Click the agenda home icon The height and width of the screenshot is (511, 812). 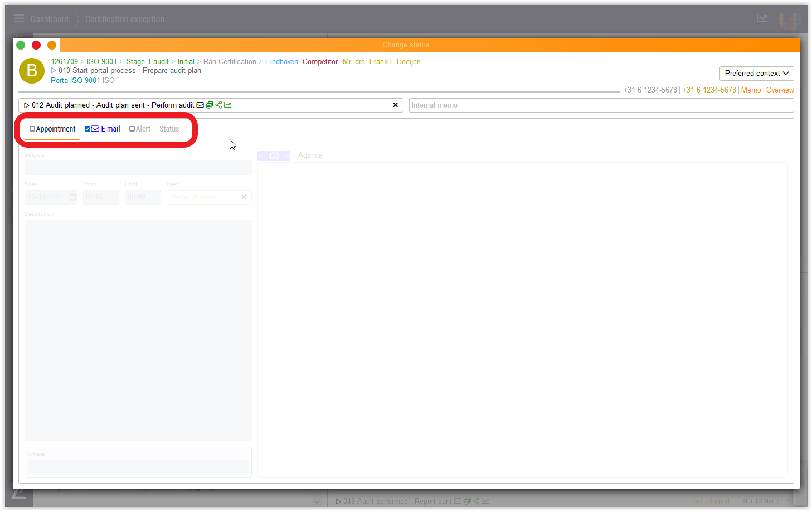(274, 156)
